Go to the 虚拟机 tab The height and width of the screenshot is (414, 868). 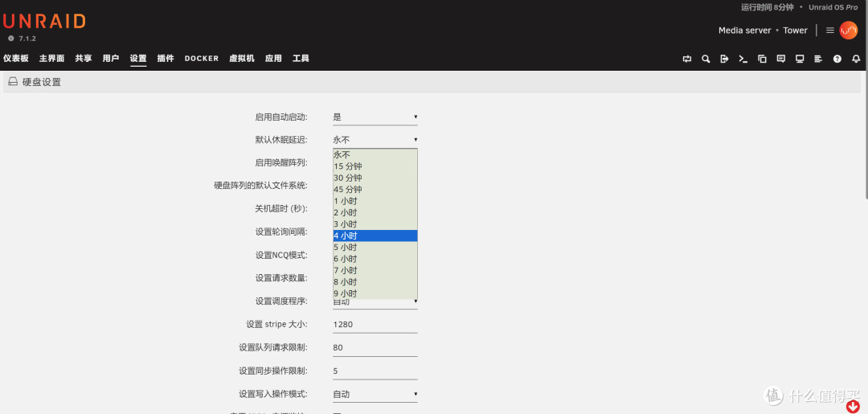point(242,58)
